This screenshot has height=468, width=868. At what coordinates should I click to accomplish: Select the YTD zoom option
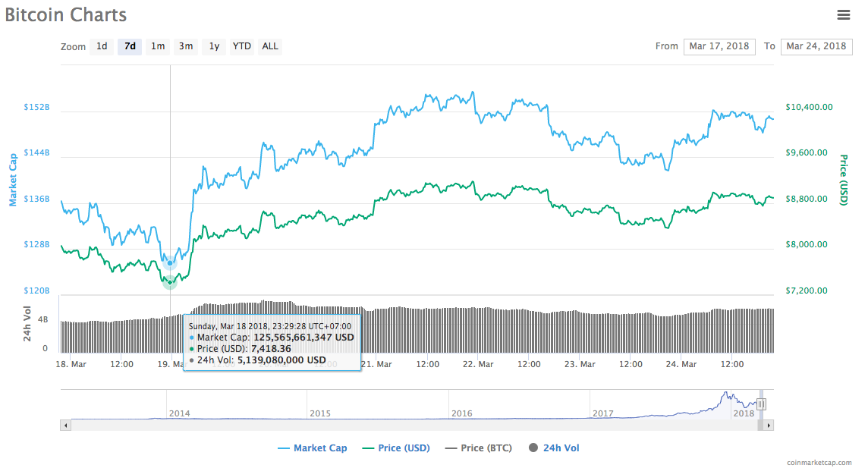pos(241,46)
